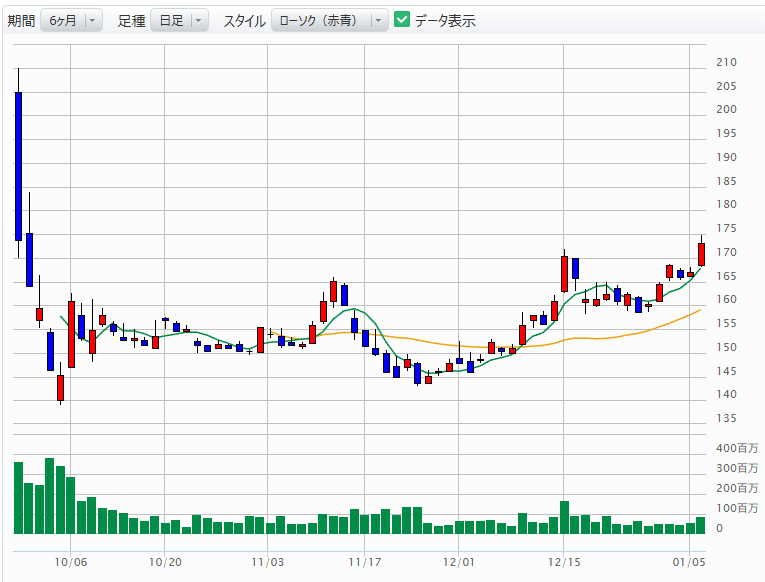Image resolution: width=765 pixels, height=582 pixels.
Task: Click the orange moving average line's right end
Action: tap(698, 310)
